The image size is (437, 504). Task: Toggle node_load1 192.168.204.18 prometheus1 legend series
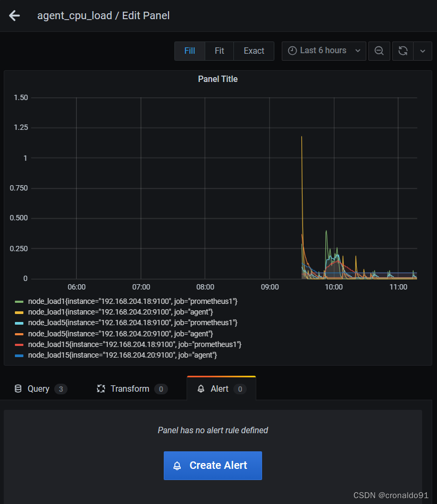[132, 302]
